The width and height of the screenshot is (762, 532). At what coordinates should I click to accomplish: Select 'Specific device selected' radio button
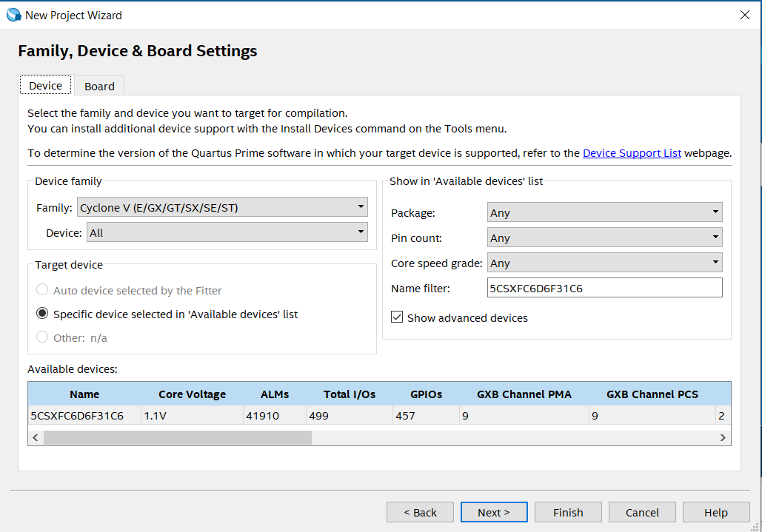click(42, 314)
